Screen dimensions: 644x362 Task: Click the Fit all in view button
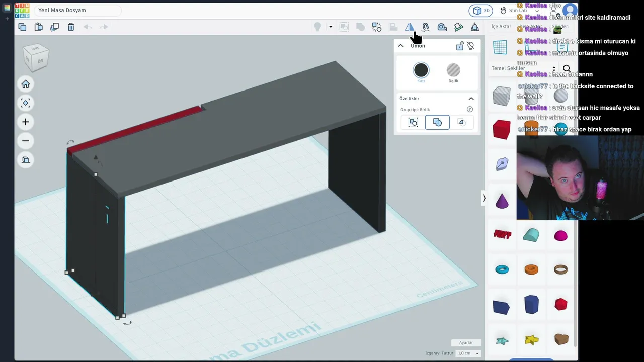point(26,103)
